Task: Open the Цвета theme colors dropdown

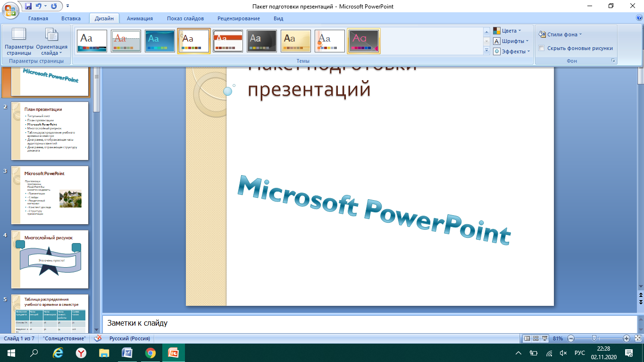Action: pos(507,31)
